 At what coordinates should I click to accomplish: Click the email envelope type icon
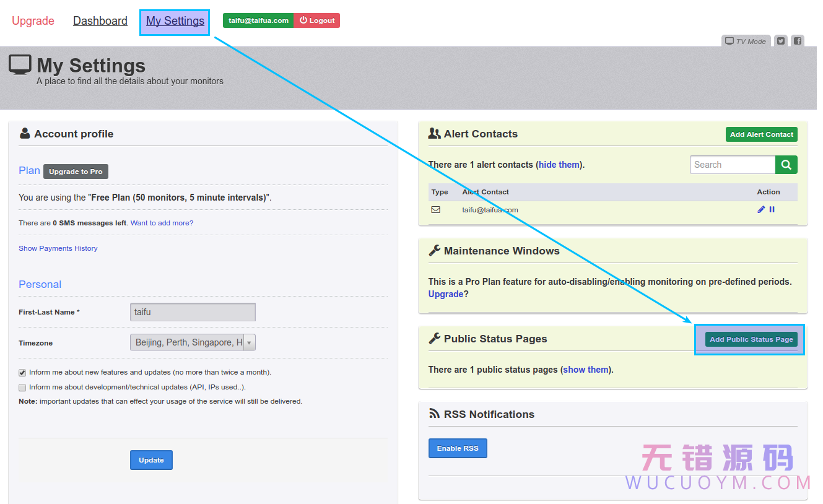click(436, 210)
